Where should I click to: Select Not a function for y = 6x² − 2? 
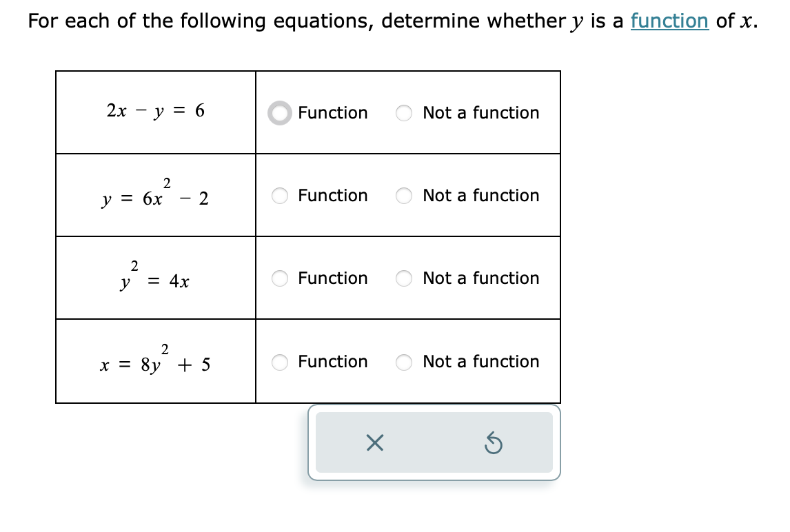[x=403, y=196]
